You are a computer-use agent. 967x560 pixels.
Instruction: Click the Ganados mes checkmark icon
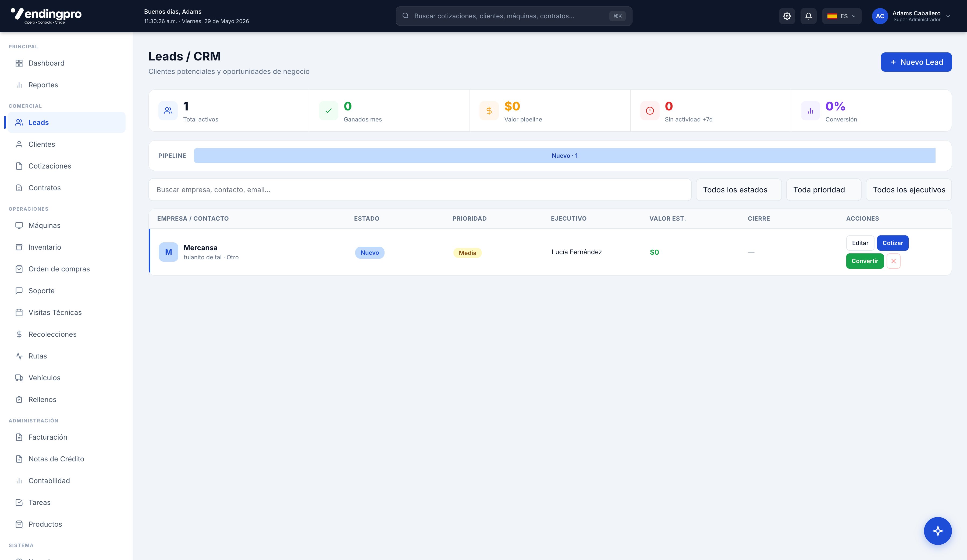coord(328,111)
